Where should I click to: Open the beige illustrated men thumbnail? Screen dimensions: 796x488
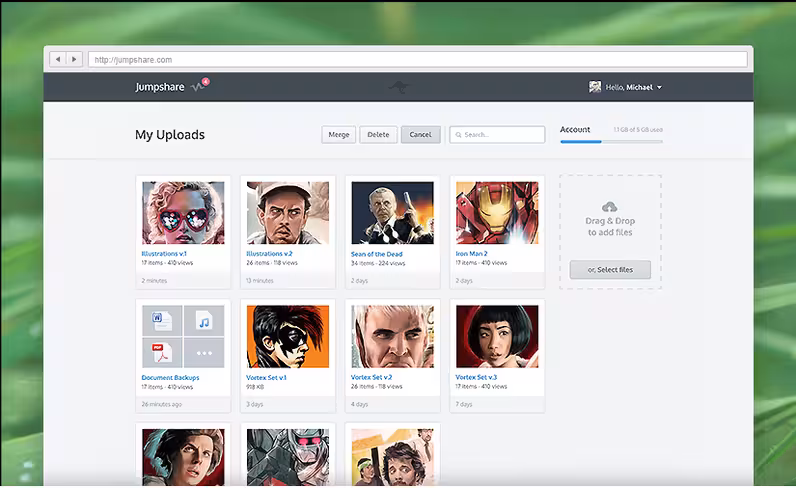(x=392, y=457)
